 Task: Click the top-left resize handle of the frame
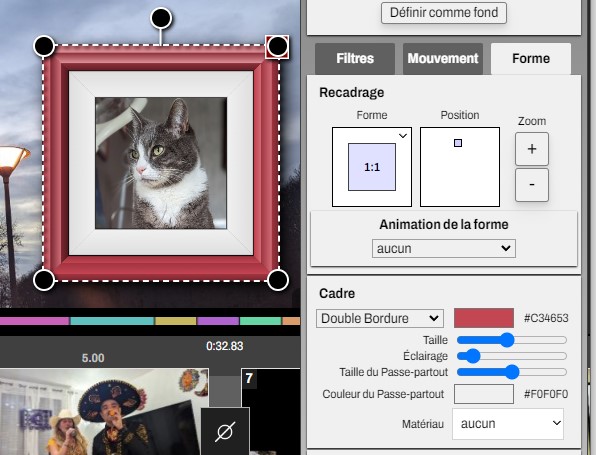click(44, 46)
